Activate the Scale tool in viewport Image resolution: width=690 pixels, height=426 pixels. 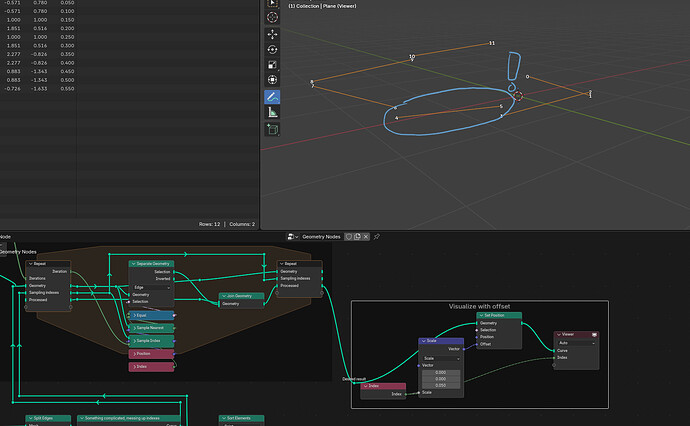272,65
